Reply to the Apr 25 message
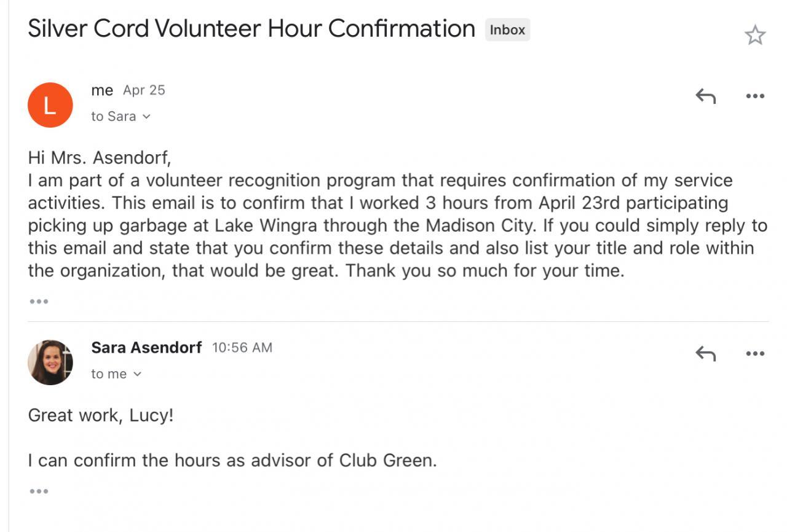Screen dimensions: 787x532 [x=705, y=96]
